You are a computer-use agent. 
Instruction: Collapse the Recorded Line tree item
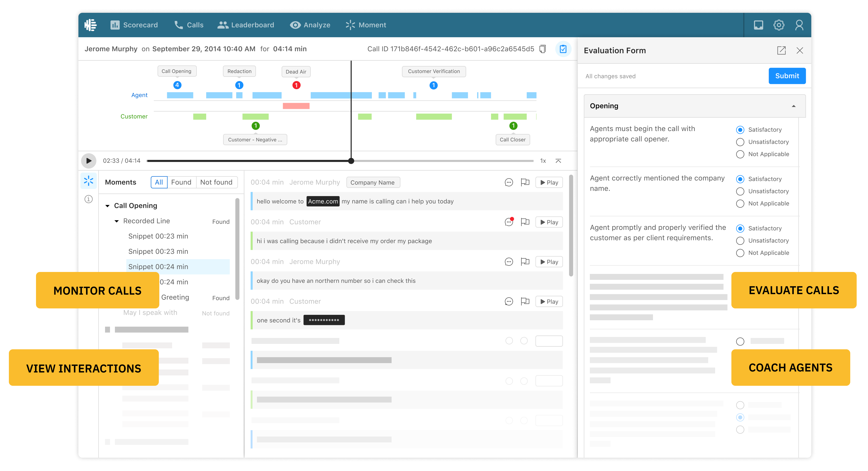click(117, 221)
